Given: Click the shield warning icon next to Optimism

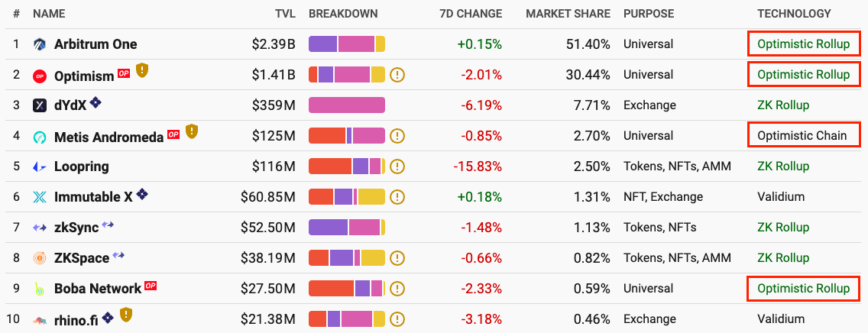Looking at the screenshot, I should click(x=142, y=71).
